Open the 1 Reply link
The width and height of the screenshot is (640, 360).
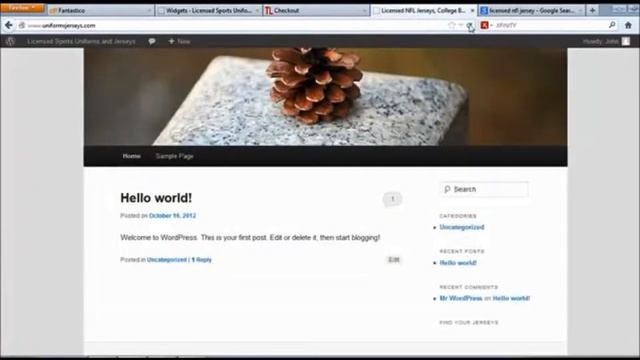click(202, 260)
